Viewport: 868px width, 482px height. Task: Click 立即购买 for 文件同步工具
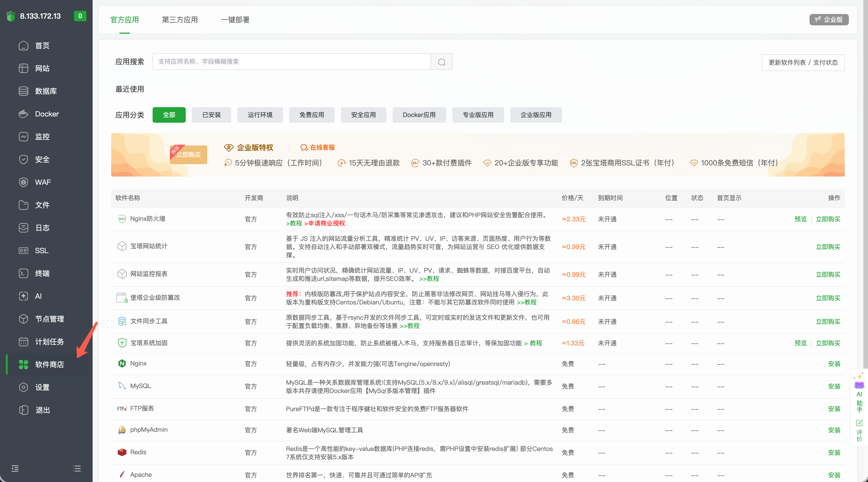pos(828,322)
